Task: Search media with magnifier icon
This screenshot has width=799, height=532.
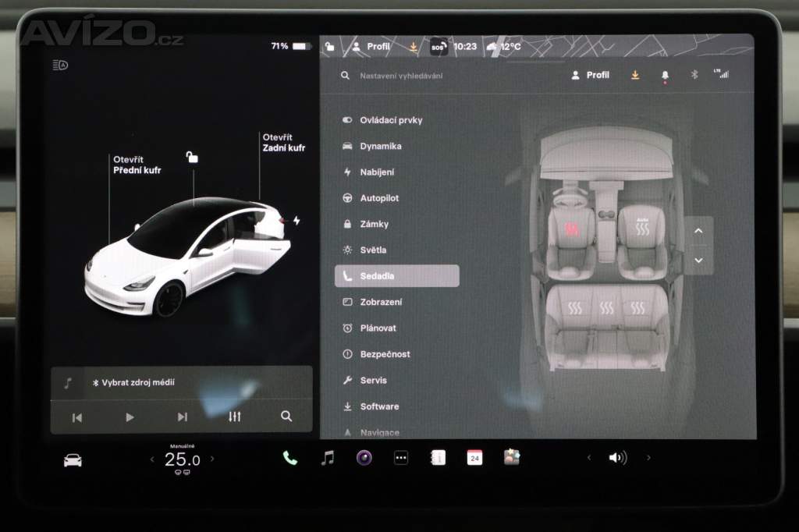Action: pos(286,417)
